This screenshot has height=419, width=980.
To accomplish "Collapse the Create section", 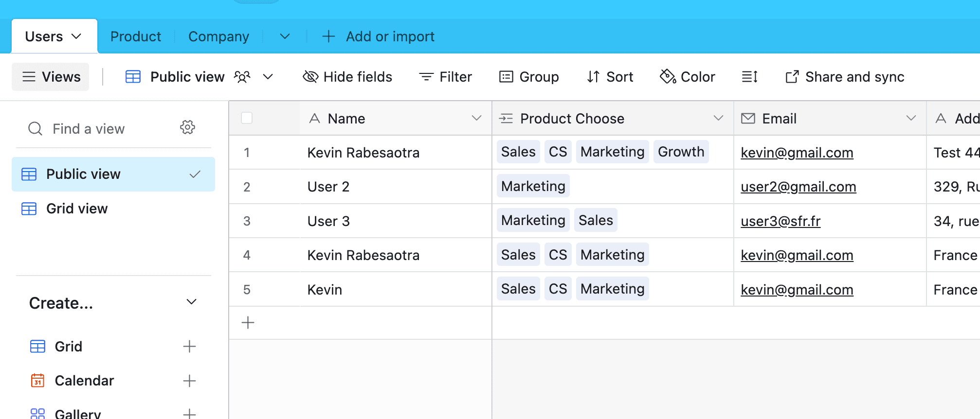I will [191, 302].
